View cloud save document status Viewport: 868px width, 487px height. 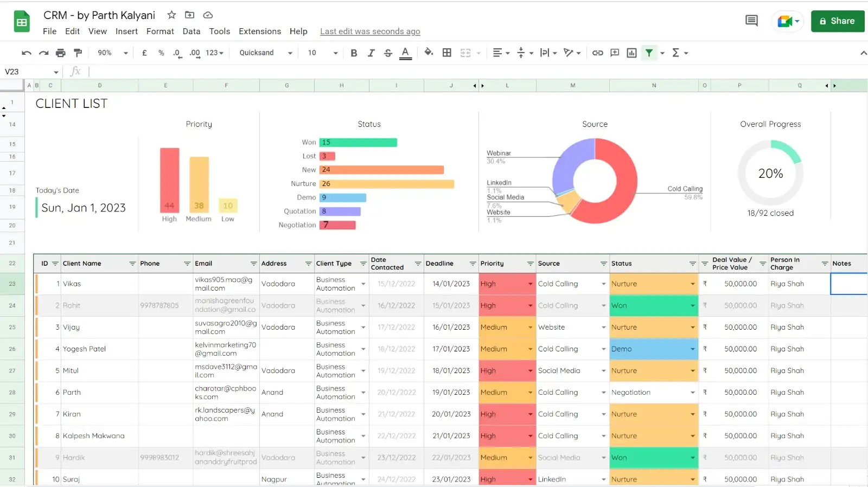208,15
